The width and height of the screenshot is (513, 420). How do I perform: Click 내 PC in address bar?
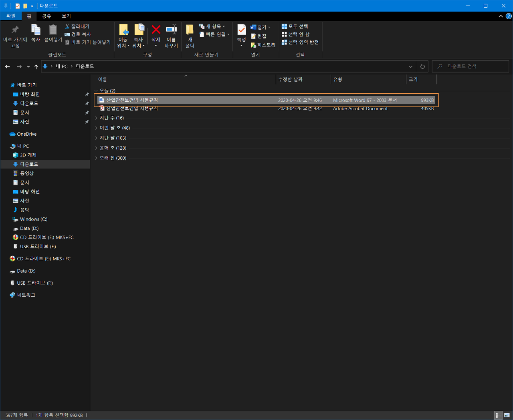click(x=62, y=66)
